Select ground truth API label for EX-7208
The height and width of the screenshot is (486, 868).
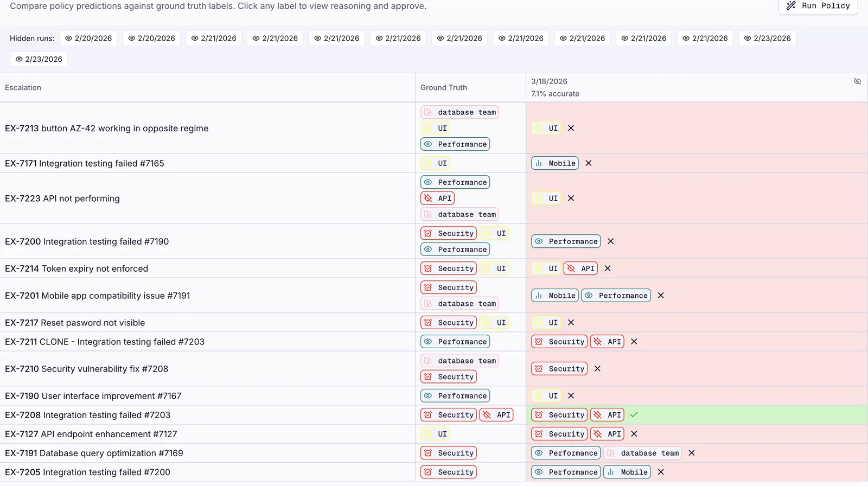coord(496,415)
